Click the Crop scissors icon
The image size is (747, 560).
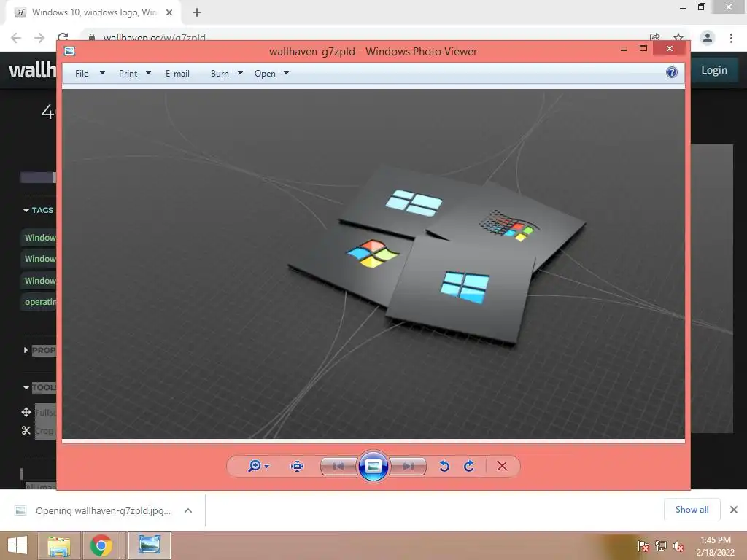tap(26, 430)
